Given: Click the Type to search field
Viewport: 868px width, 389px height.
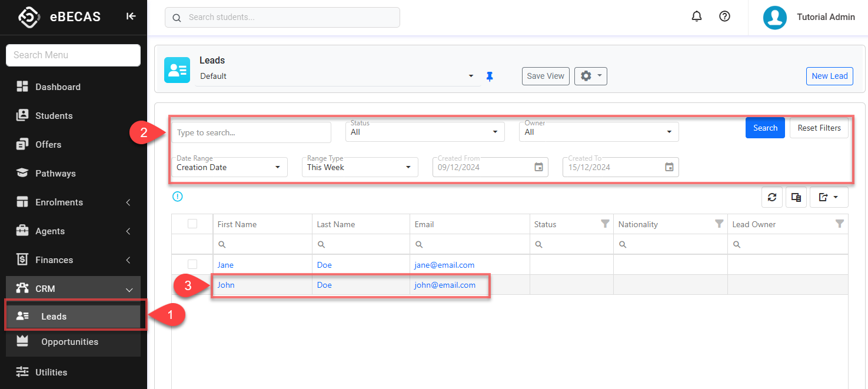Looking at the screenshot, I should tap(251, 132).
